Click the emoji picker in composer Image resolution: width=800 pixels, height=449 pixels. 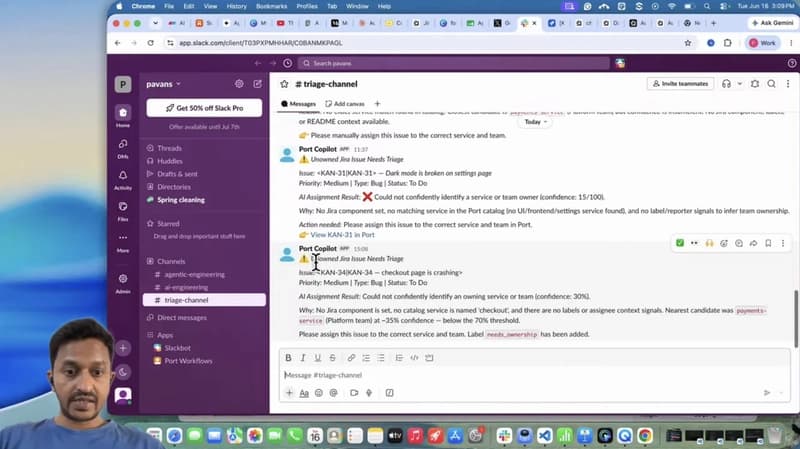click(x=318, y=393)
